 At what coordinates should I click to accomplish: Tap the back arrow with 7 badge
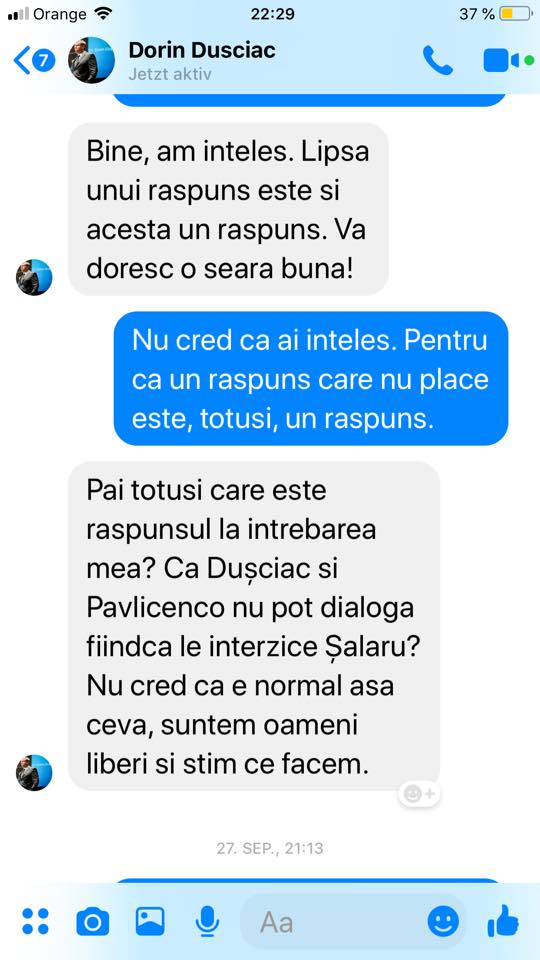click(x=35, y=61)
